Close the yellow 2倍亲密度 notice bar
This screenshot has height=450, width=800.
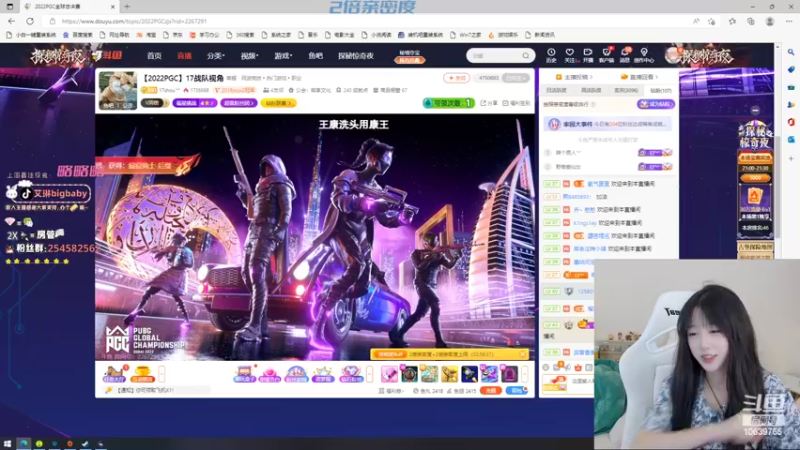[522, 354]
